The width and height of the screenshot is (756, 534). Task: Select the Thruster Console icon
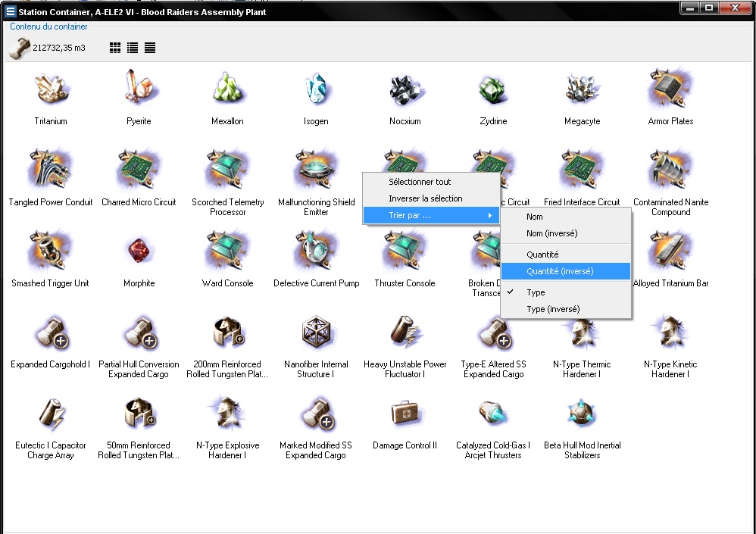tap(405, 250)
